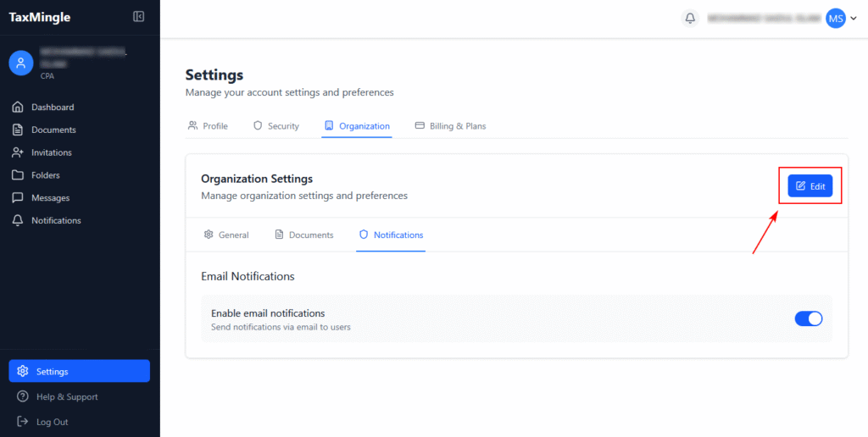Click user profile avatar in sidebar

pos(21,62)
